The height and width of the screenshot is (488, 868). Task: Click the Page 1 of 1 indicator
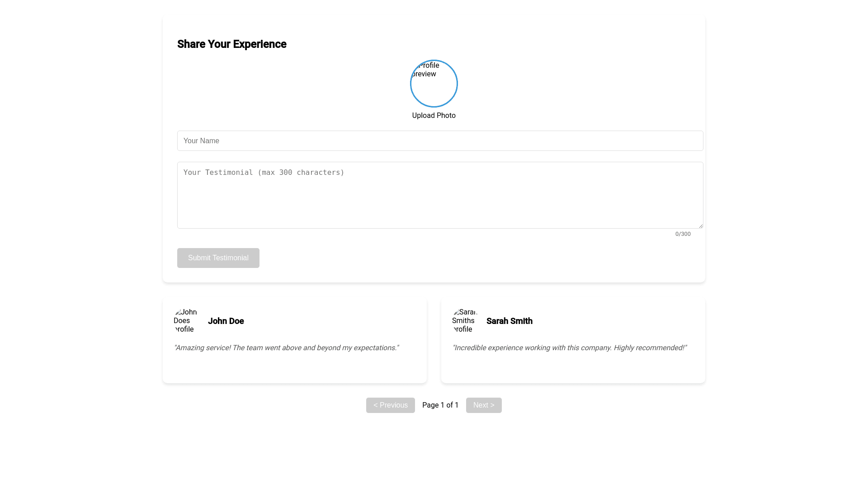pos(440,405)
